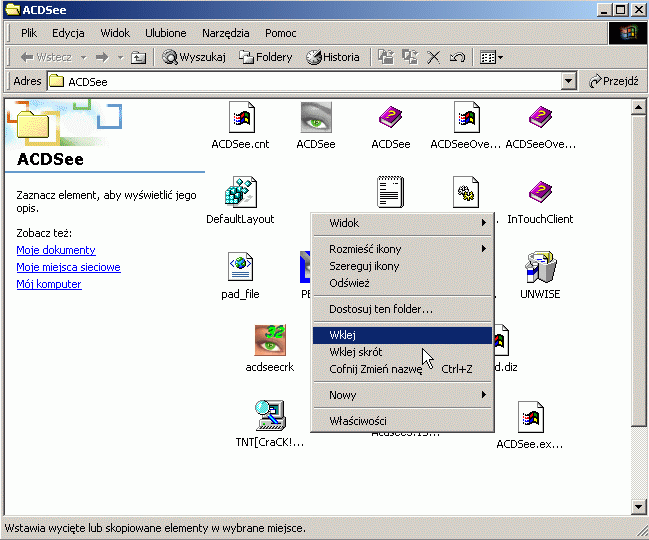The image size is (649, 540).
Task: Open the Forward button history dropdown arrow
Action: pyautogui.click(x=120, y=57)
